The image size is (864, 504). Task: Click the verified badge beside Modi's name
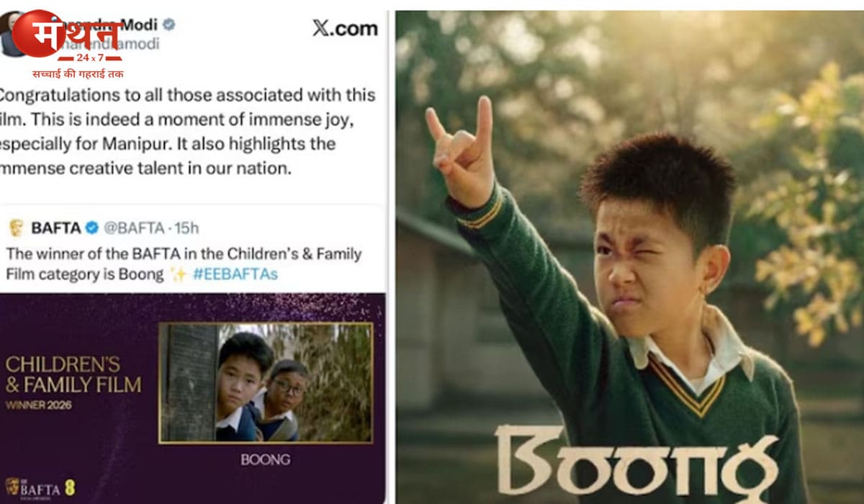(x=168, y=25)
